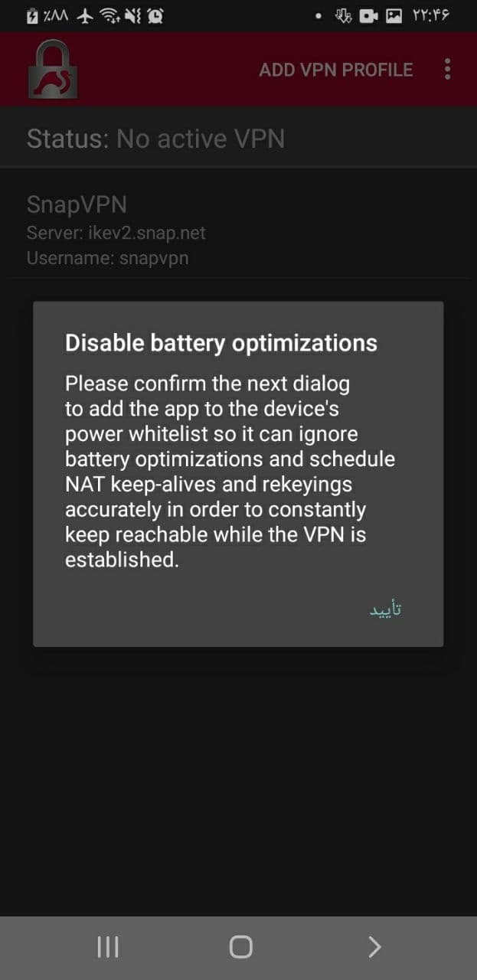
Task: Tap ADD VPN PROFILE
Action: coord(336,70)
